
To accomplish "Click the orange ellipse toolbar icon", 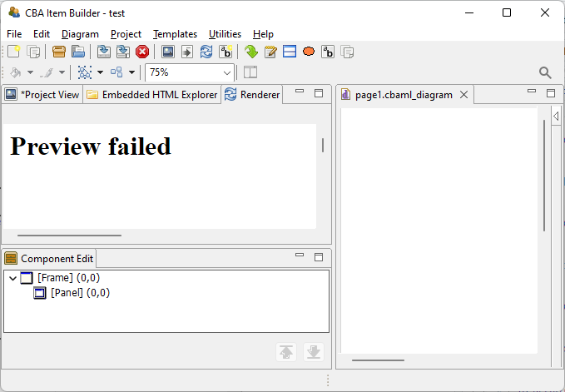I will click(309, 52).
